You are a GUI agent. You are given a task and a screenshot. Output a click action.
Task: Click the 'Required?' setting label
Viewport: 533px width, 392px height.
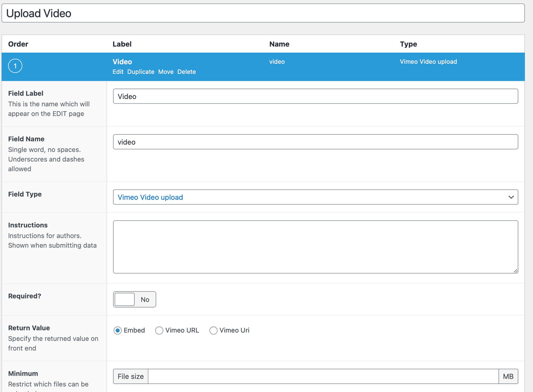[x=25, y=296]
